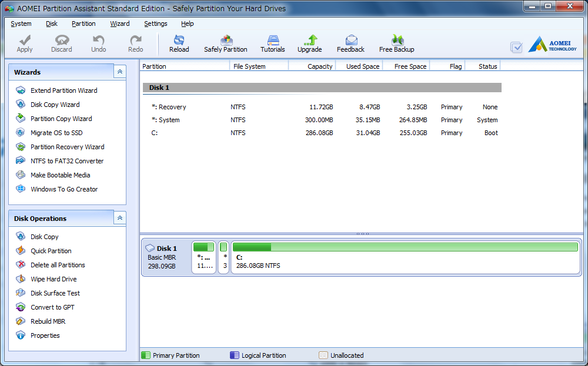588x366 pixels.
Task: Select small System partition block in map
Action: 223,257
